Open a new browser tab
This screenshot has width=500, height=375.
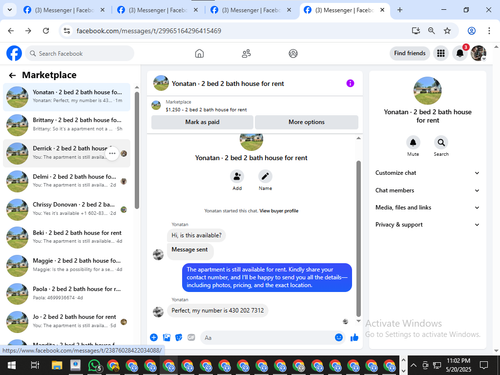click(400, 10)
